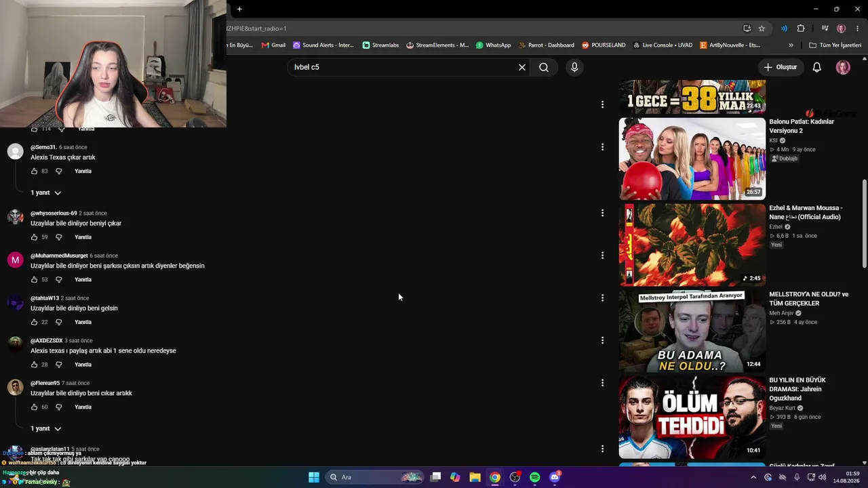The image size is (868, 488).
Task: Click the taskbar Ara search box
Action: click(x=374, y=477)
